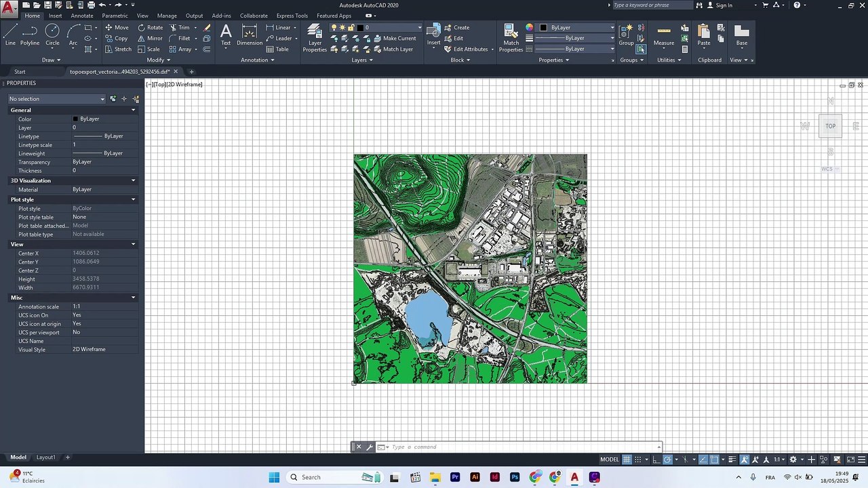The height and width of the screenshot is (488, 868).
Task: Toggle annotation visibility in status bar
Action: pos(743,460)
